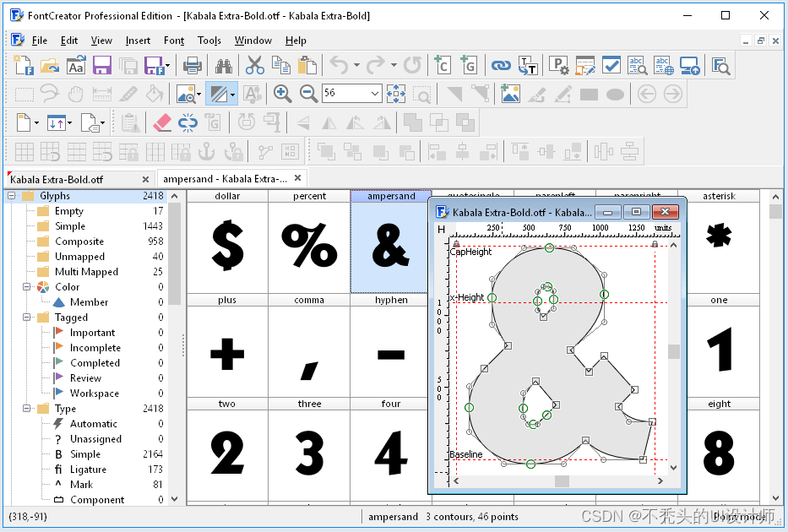Close the ampersand glyph tab

(x=297, y=178)
